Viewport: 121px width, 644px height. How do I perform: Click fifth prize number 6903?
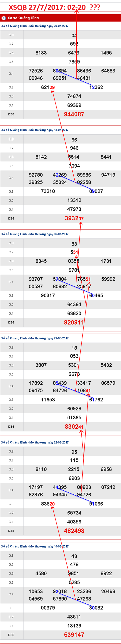coord(74,478)
